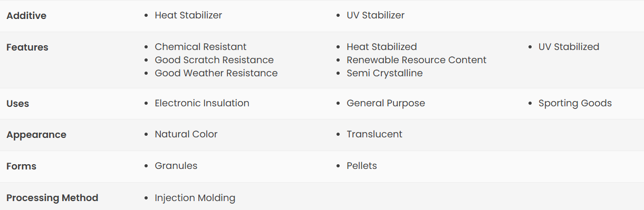Screen dimensions: 644x210
Task: Click the UV Stabilized feature
Action: coord(569,47)
